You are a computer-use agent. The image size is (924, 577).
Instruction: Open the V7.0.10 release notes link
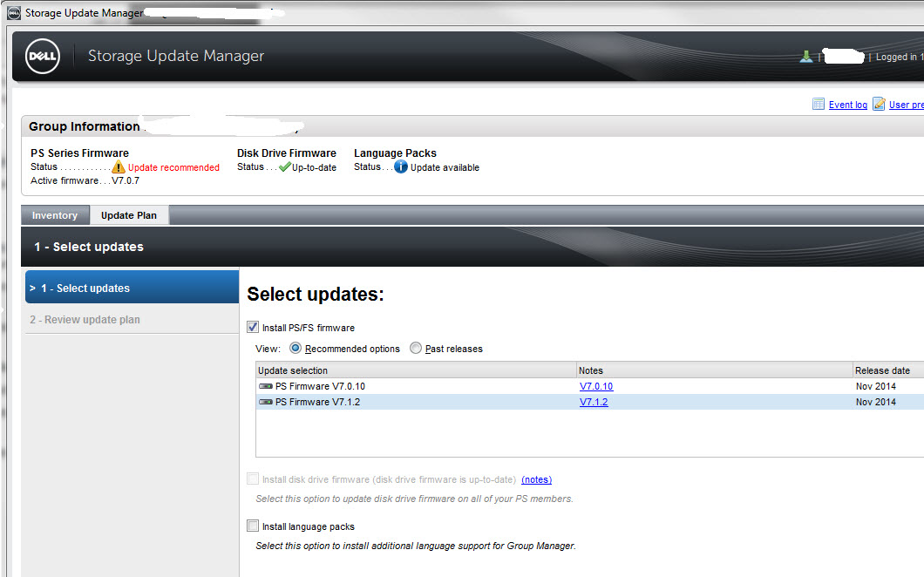point(595,386)
